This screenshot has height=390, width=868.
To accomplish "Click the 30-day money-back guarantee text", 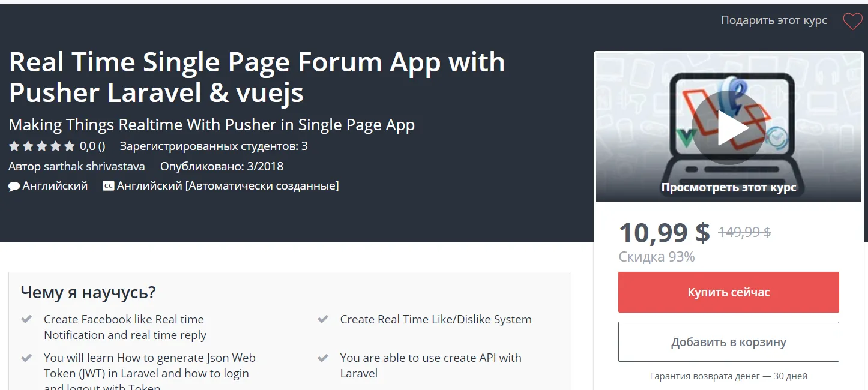I will [x=728, y=376].
